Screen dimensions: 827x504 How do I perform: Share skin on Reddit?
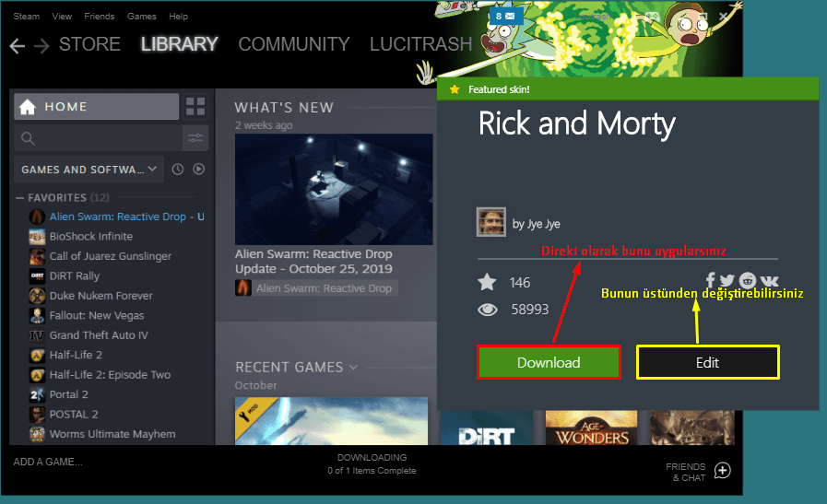748,280
